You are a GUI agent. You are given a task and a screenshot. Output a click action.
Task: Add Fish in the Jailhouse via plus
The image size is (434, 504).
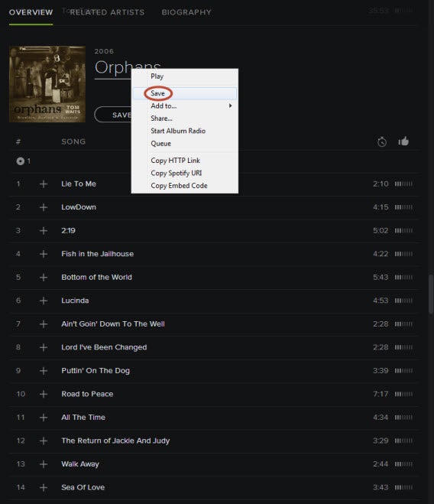[x=44, y=254]
